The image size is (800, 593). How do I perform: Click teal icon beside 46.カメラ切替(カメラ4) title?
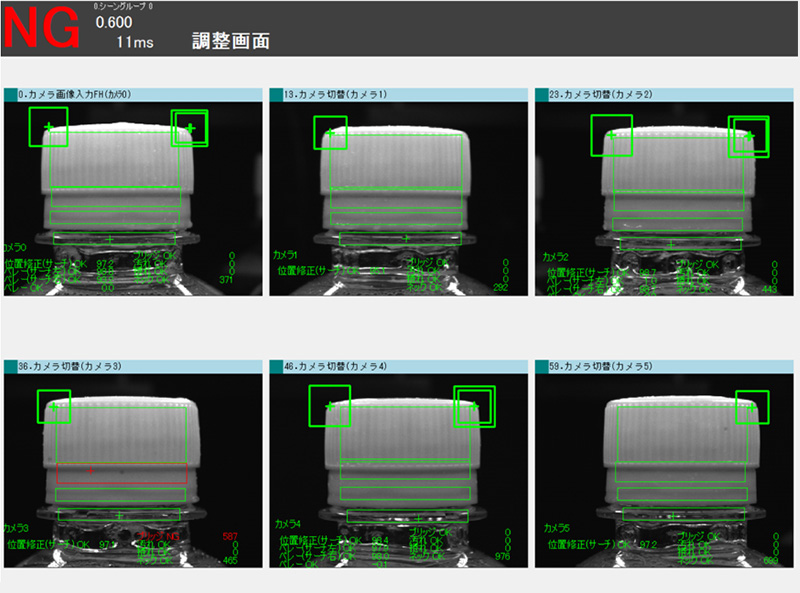click(x=276, y=367)
